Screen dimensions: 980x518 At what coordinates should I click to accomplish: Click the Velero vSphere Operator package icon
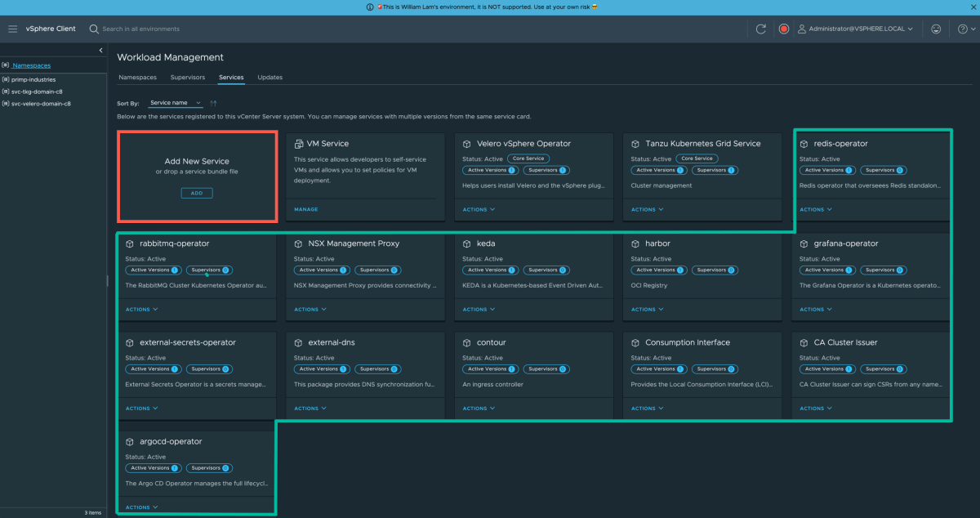pyautogui.click(x=467, y=144)
